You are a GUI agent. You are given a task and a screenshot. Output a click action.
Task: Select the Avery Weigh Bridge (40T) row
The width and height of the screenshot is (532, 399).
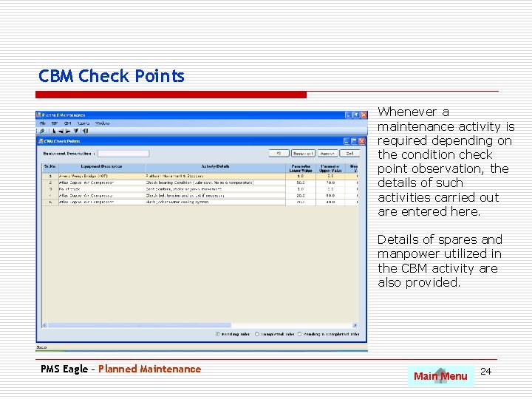click(200, 177)
